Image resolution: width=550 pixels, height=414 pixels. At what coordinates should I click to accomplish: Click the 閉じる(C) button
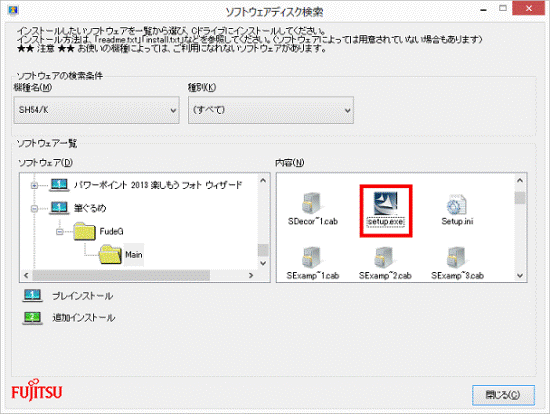coord(503,395)
